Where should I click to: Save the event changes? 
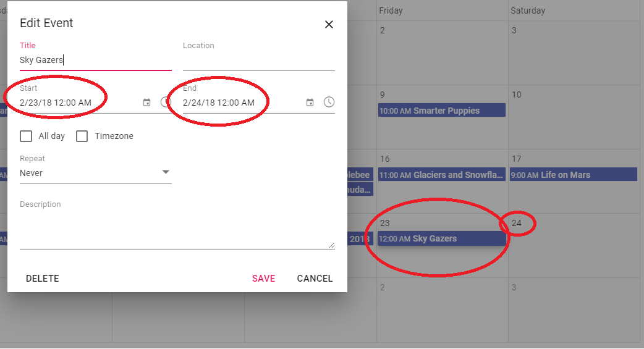pyautogui.click(x=263, y=279)
